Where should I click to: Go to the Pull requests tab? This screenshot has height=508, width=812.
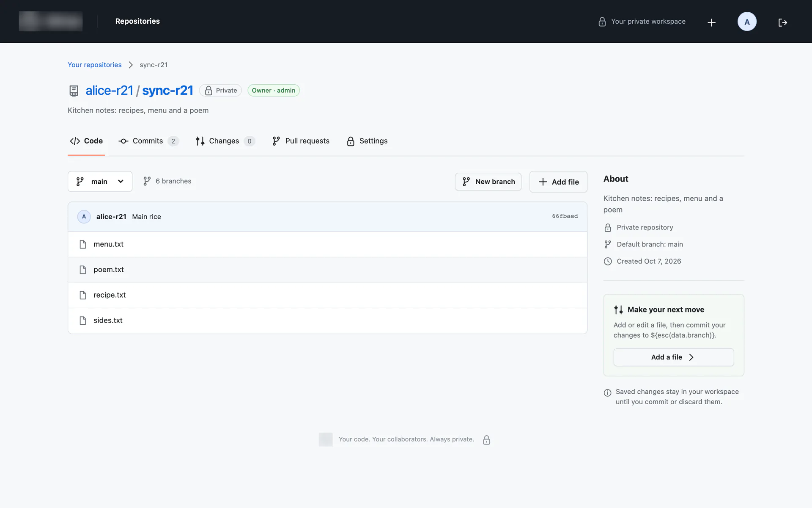[x=301, y=141]
